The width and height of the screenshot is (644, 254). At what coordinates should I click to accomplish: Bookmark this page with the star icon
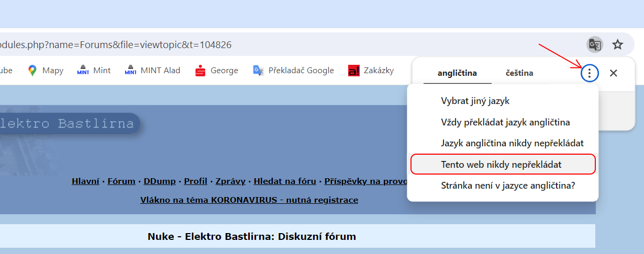pos(618,44)
